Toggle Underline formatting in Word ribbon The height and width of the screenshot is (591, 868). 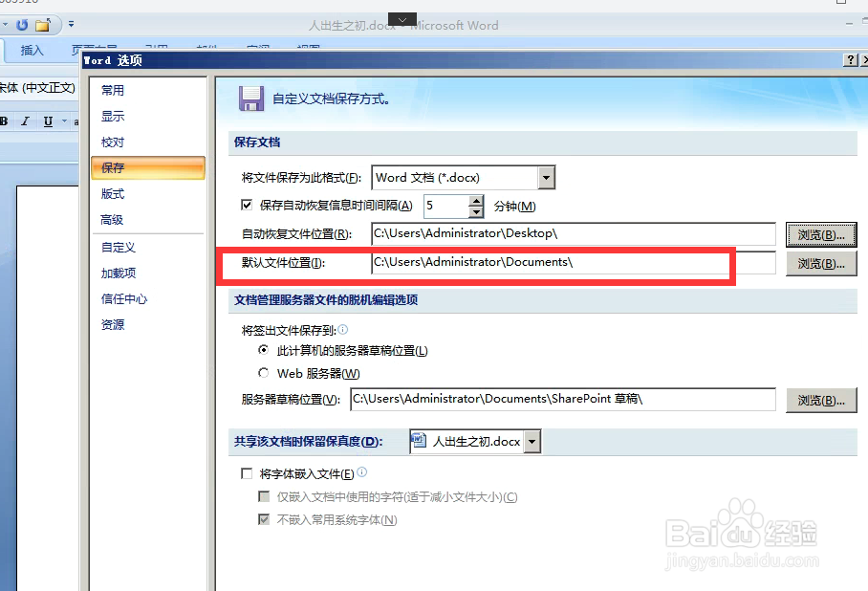[x=48, y=120]
